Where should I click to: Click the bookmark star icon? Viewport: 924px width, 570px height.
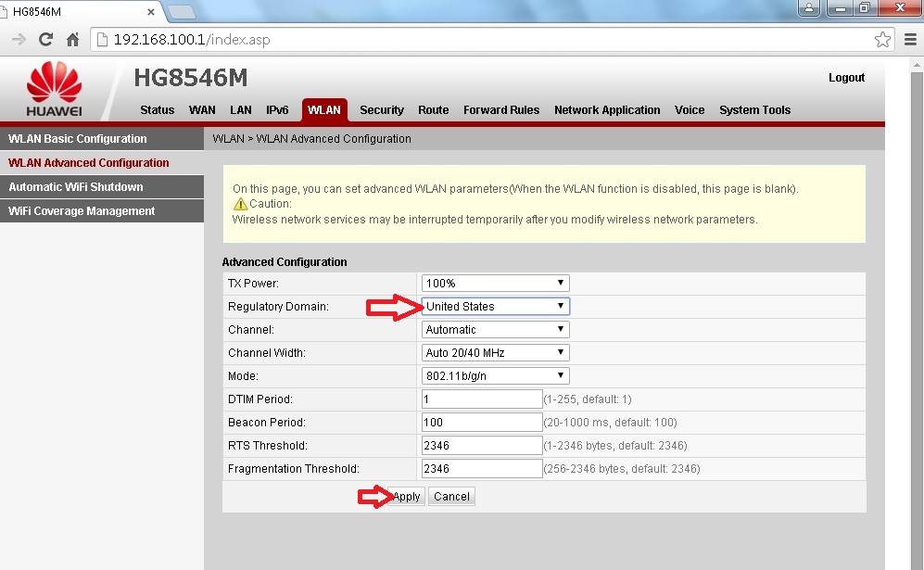pos(882,40)
